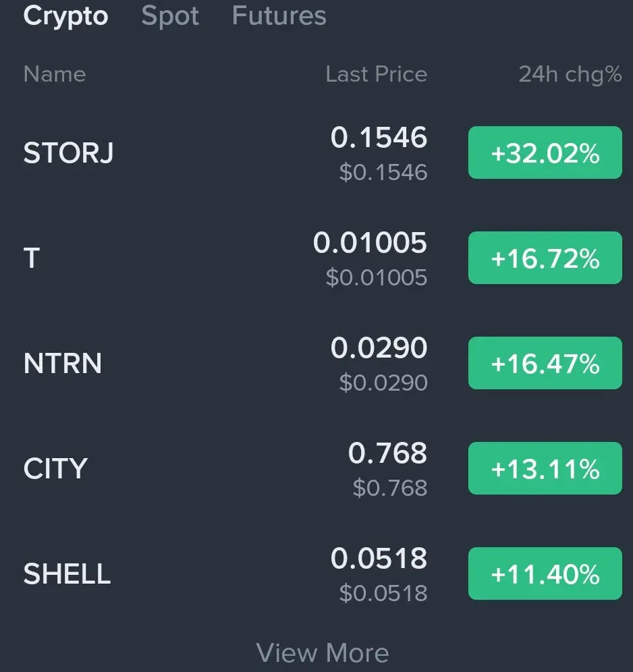
Task: Sort by the Last Price header
Action: 376,74
